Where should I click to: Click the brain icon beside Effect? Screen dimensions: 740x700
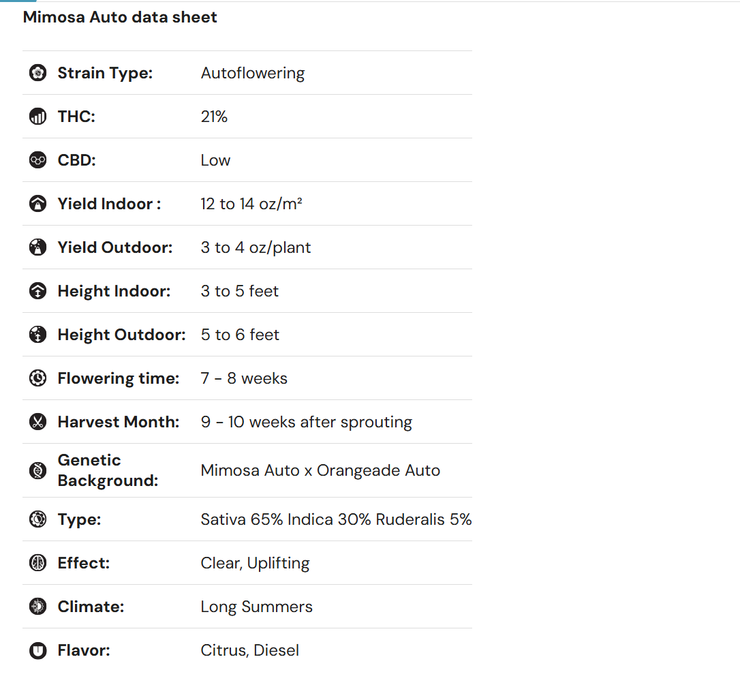tap(38, 563)
